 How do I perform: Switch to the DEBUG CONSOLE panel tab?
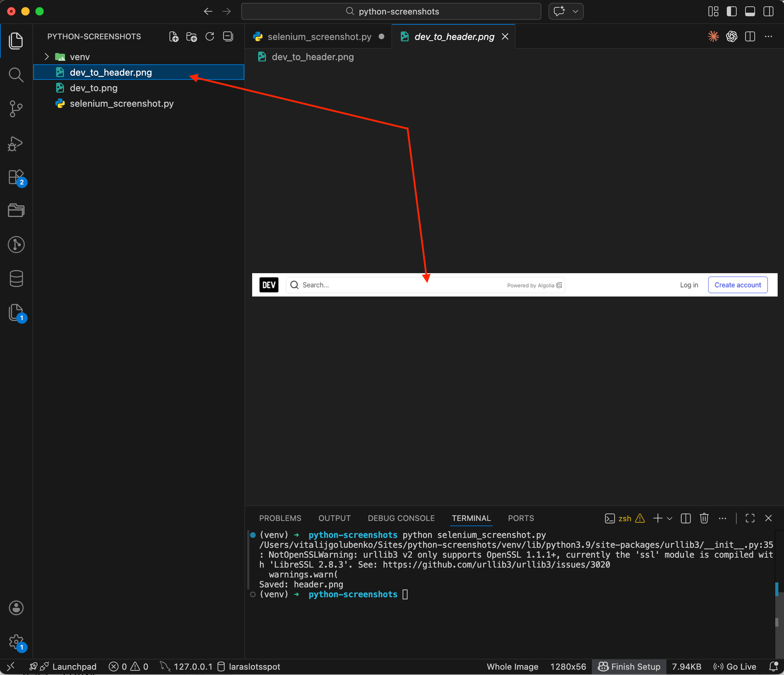click(401, 518)
